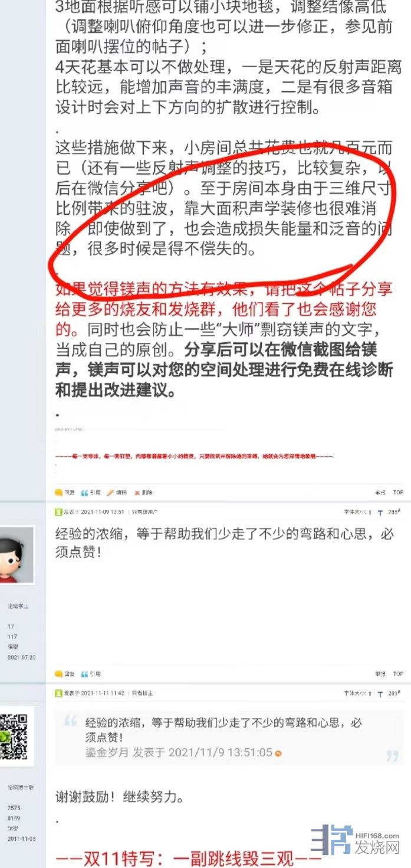
Task: Open the cartoon avatar of the replying user
Action: click(x=17, y=554)
